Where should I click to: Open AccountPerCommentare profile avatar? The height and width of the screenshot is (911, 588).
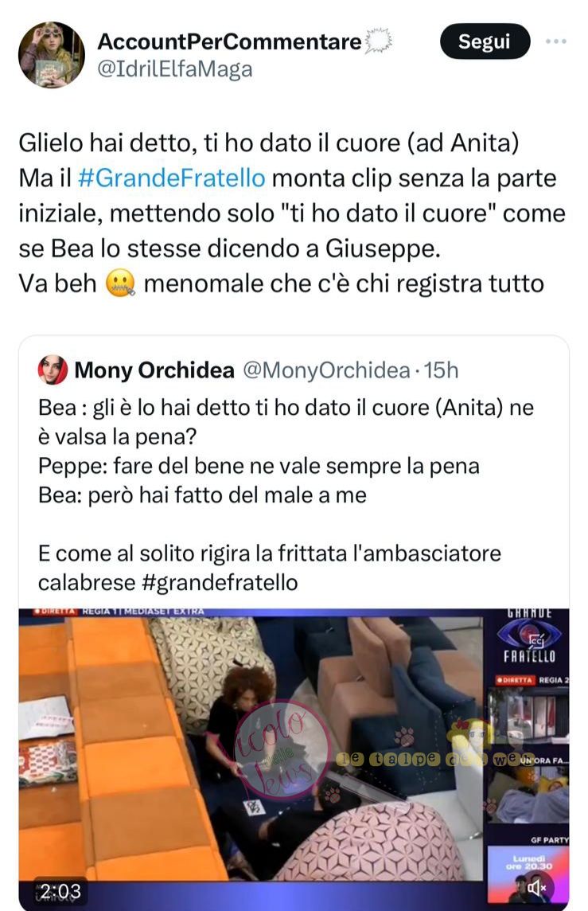(52, 55)
